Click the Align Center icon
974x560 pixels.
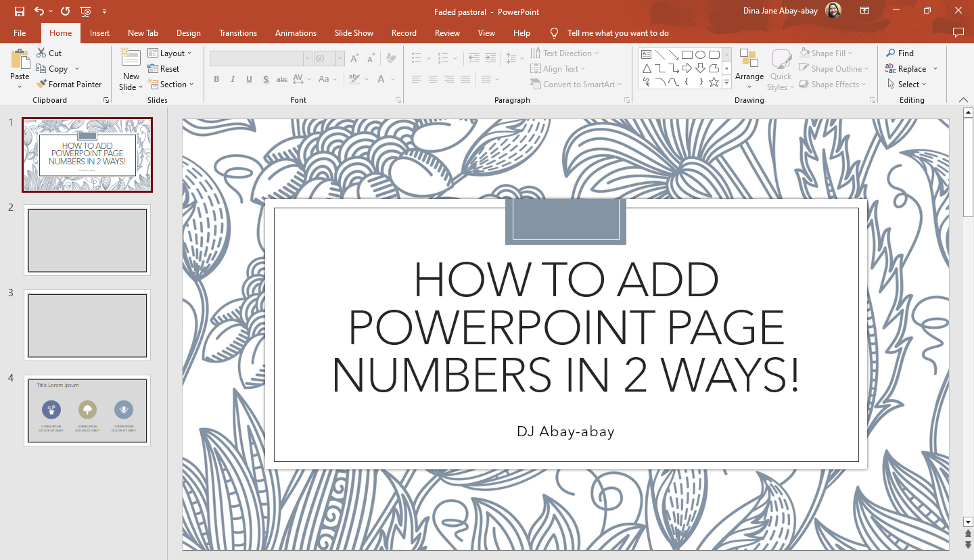coord(432,79)
